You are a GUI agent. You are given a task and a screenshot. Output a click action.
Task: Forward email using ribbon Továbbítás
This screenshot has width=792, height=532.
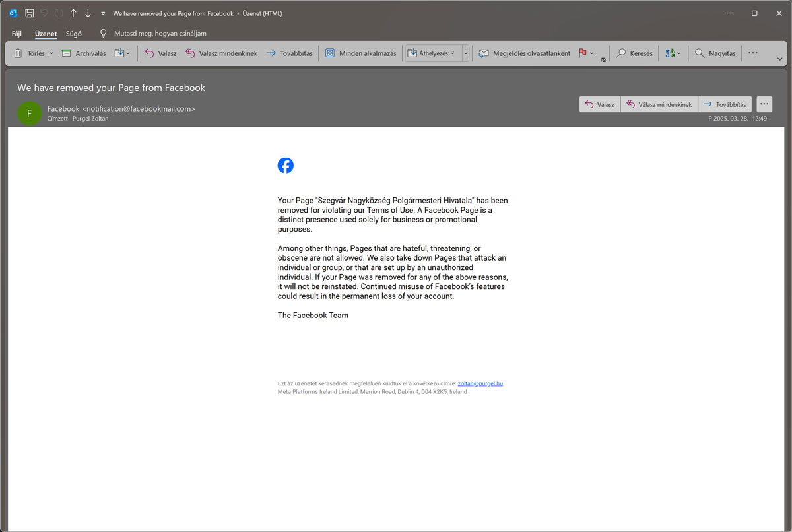coord(289,53)
